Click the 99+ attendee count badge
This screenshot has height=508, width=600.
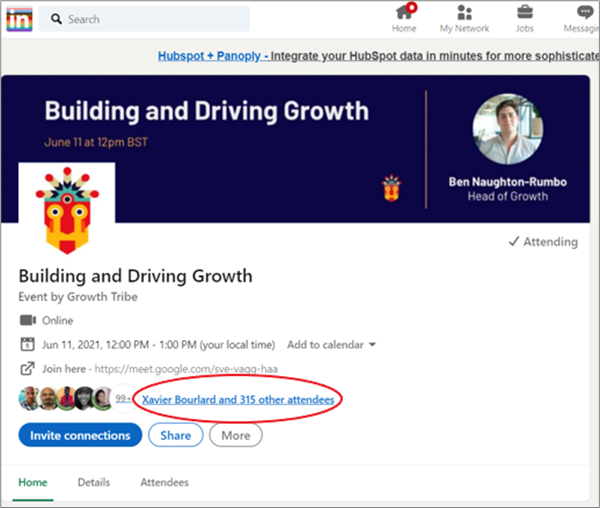(x=124, y=399)
